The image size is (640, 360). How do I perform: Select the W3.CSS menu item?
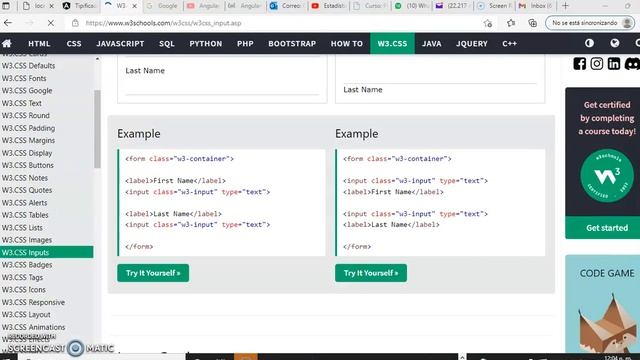coord(392,43)
